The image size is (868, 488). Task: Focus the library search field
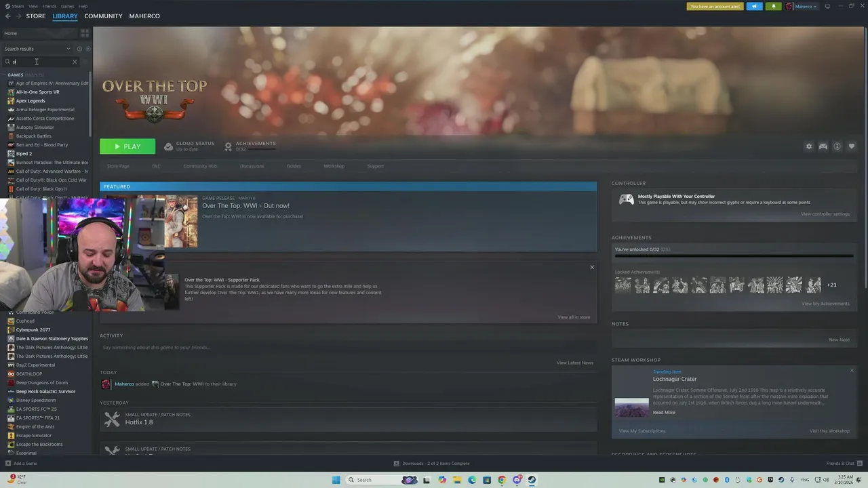click(x=41, y=62)
